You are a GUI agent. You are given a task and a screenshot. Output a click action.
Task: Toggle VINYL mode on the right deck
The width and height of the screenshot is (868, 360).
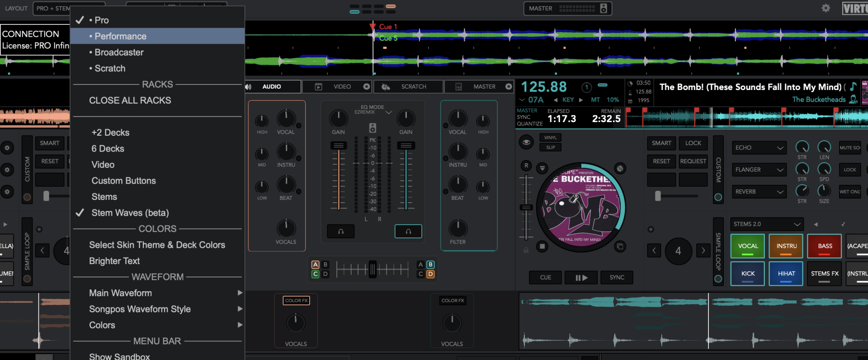tap(550, 137)
